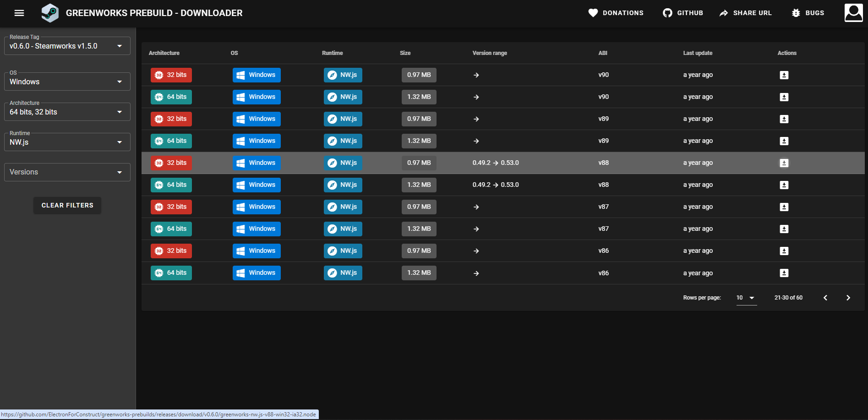Click the Greenworks Prebuild - Downloader title
Image resolution: width=868 pixels, height=420 pixels.
tap(154, 13)
